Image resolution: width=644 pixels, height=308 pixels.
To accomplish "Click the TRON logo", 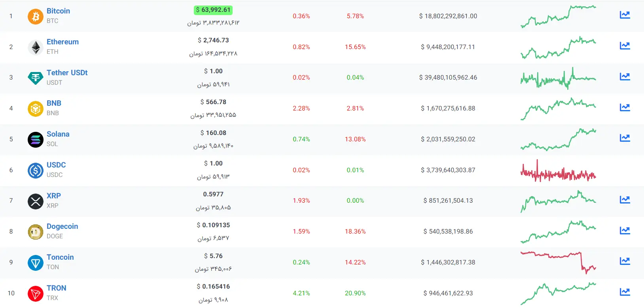I will point(36,293).
